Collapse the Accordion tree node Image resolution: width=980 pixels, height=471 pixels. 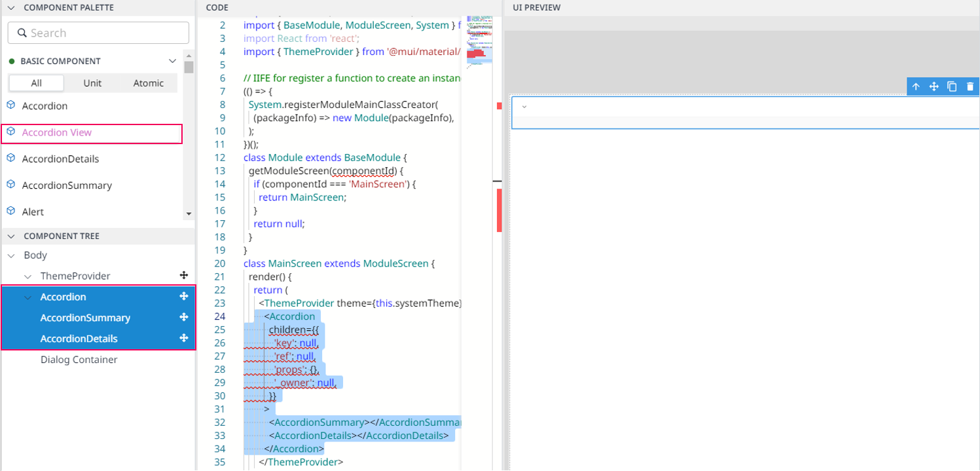(27, 297)
